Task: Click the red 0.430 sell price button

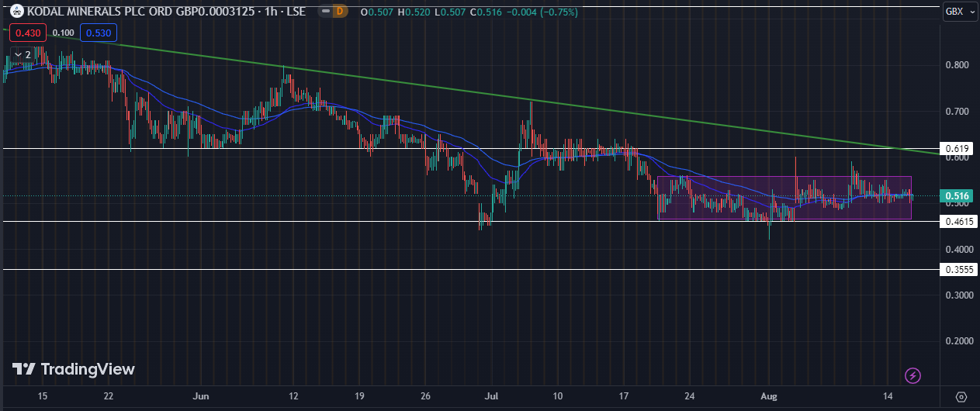Action: pyautogui.click(x=29, y=33)
